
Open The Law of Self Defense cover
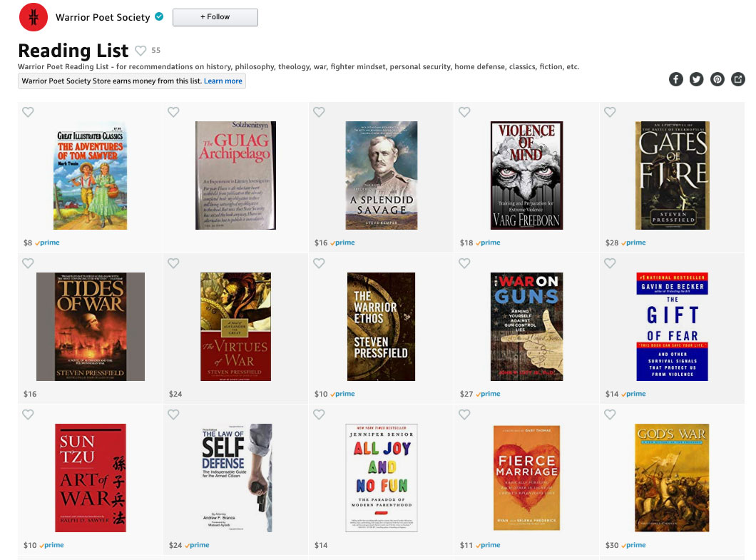(x=236, y=478)
